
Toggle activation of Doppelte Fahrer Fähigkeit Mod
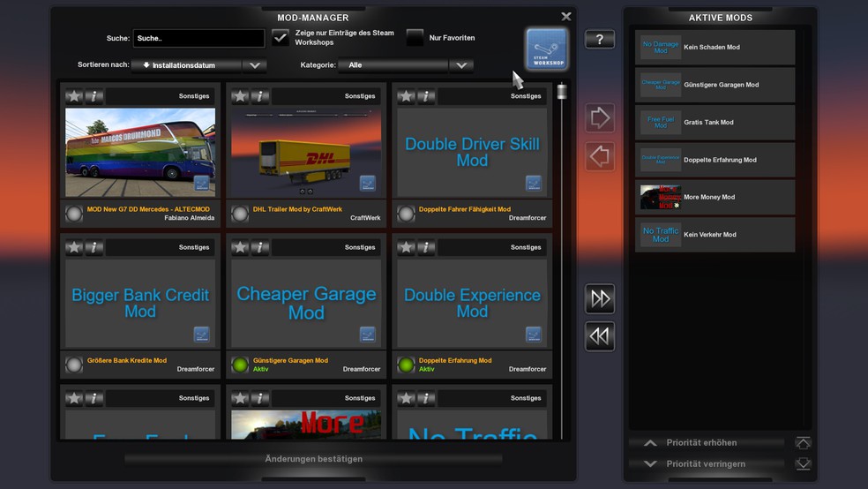tap(407, 214)
